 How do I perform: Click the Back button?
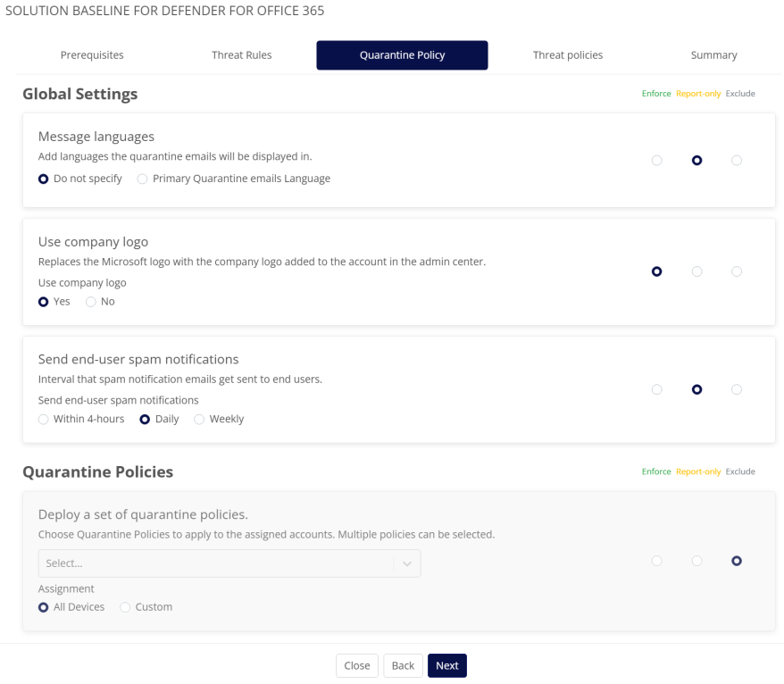coord(403,666)
